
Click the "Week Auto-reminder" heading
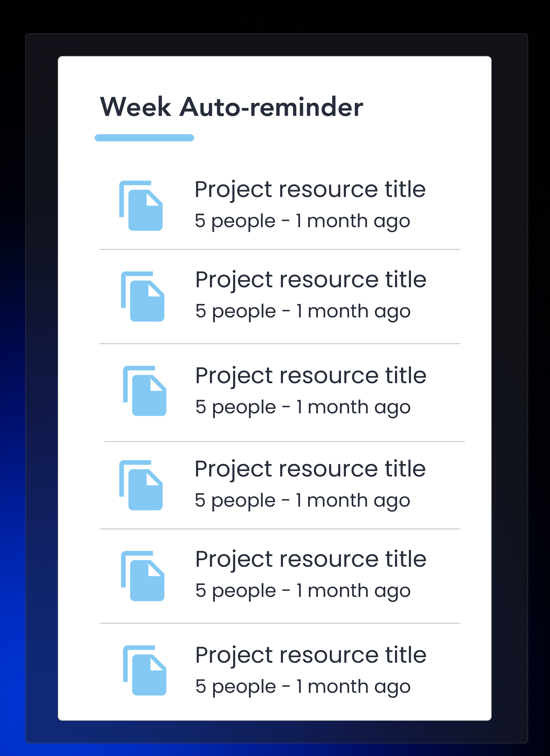[231, 107]
